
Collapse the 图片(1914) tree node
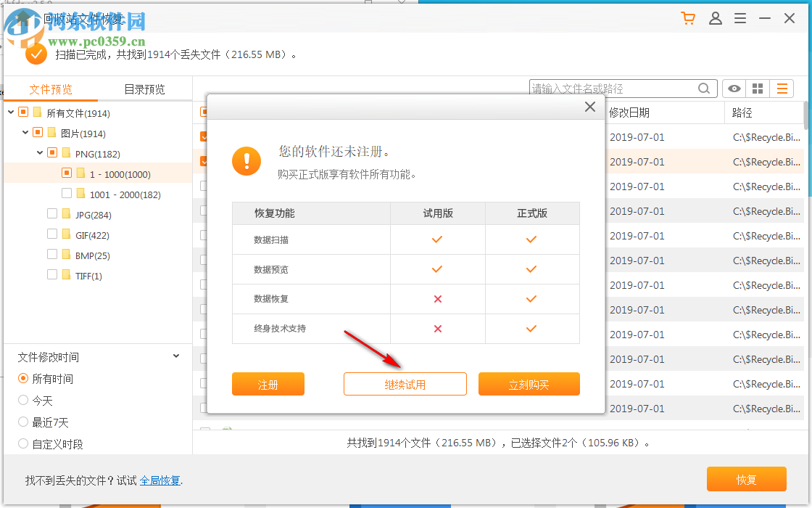(25, 132)
